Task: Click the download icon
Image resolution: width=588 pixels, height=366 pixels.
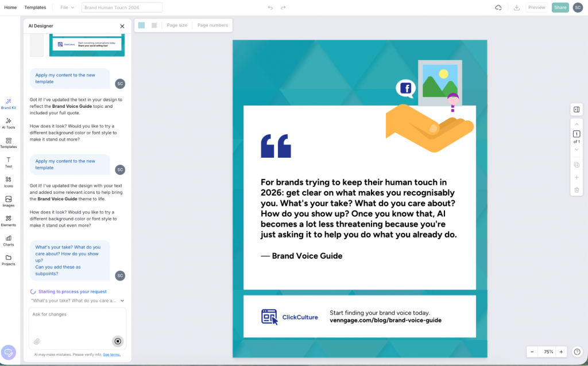Action: [517, 7]
